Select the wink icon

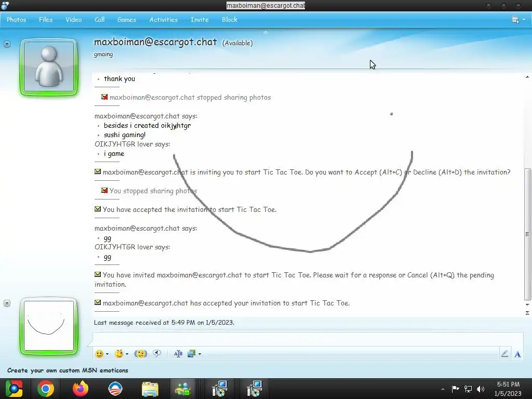119,354
